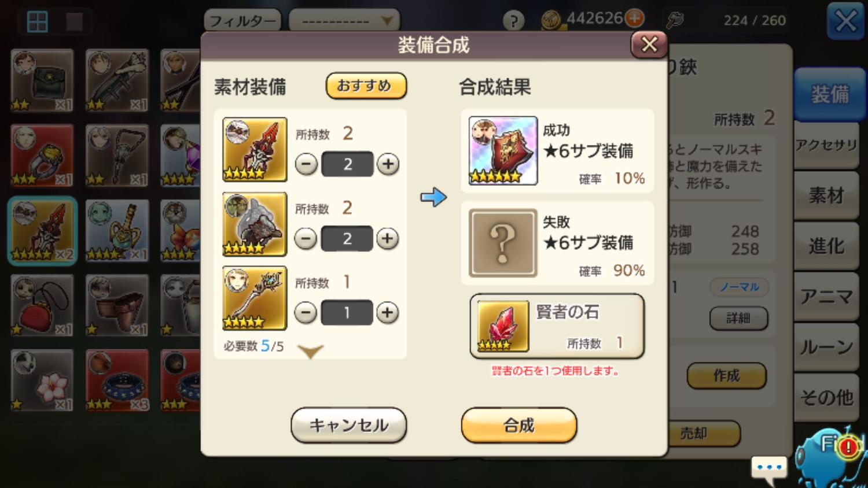Increase first material quantity with plus

388,164
